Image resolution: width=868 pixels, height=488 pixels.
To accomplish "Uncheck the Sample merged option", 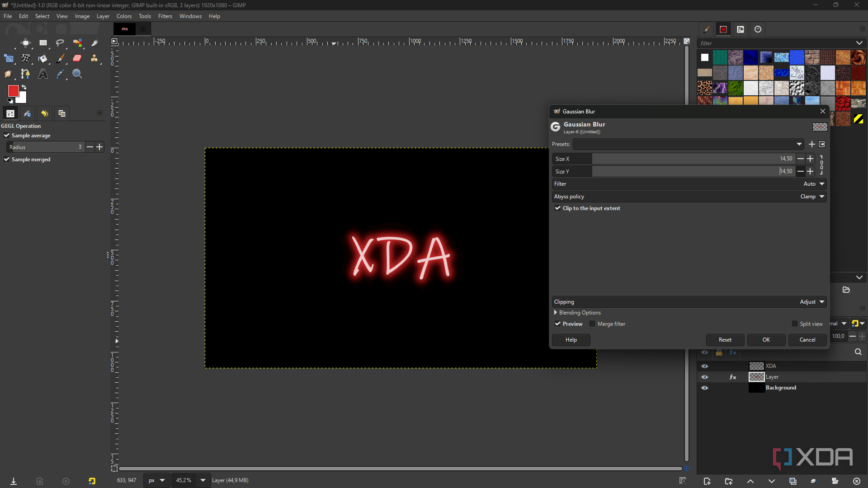I will 7,160.
